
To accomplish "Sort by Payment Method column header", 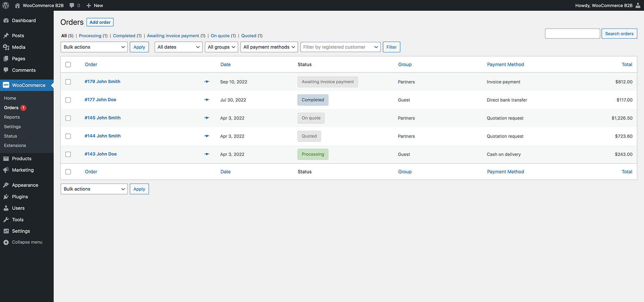I will (x=505, y=64).
